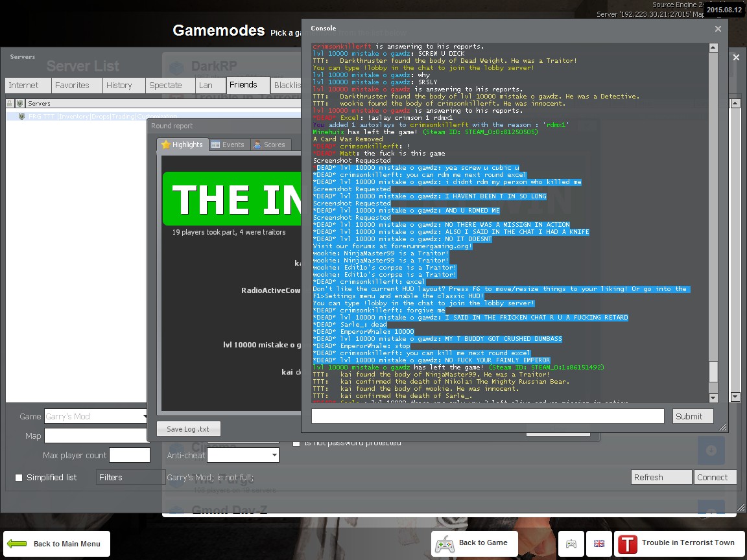Open the Highlights tab in Round report

(x=182, y=145)
